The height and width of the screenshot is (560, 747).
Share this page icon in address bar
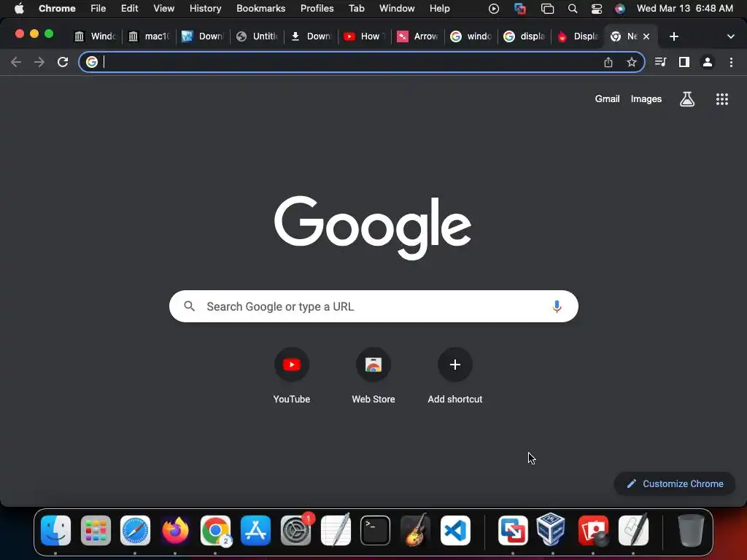click(608, 62)
